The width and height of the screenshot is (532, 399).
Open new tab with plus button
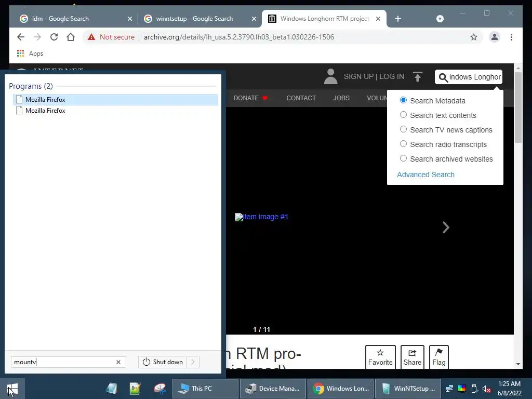(398, 19)
